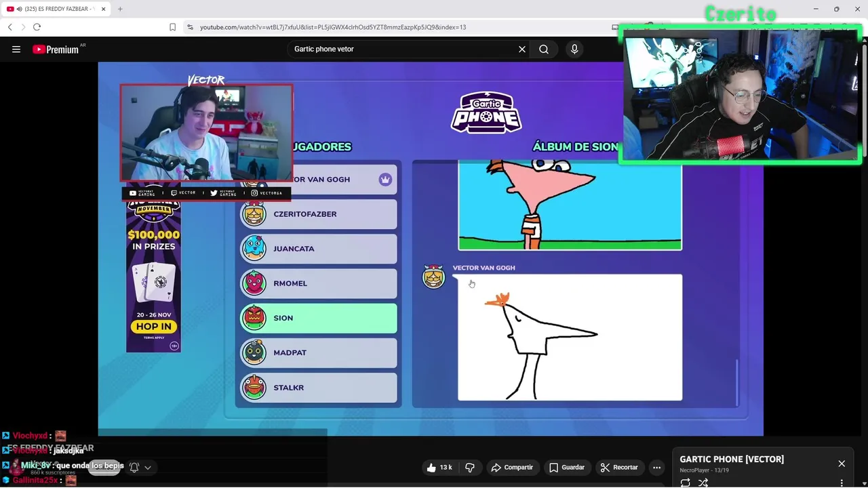The image size is (868, 488).
Task: Run search with magnifier button
Action: pyautogui.click(x=544, y=49)
